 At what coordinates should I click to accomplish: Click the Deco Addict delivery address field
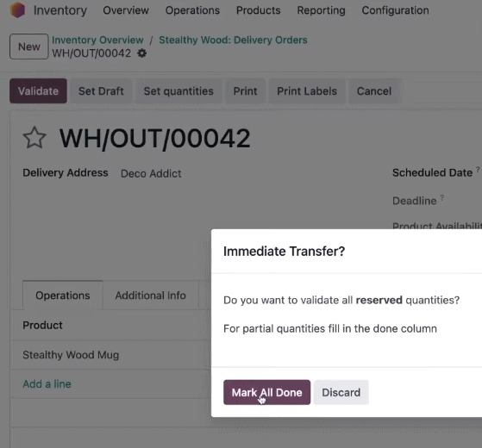tap(151, 173)
